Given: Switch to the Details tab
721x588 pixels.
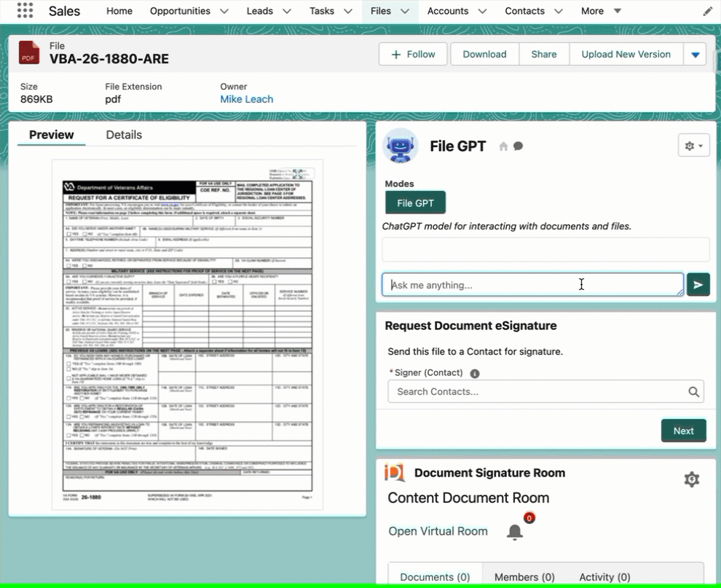Looking at the screenshot, I should pos(124,135).
